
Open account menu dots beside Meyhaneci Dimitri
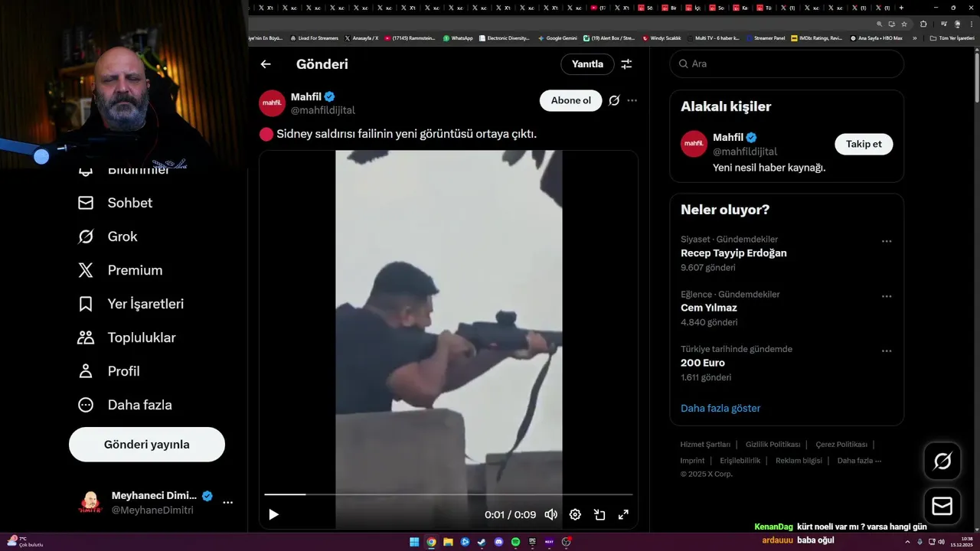tap(227, 503)
